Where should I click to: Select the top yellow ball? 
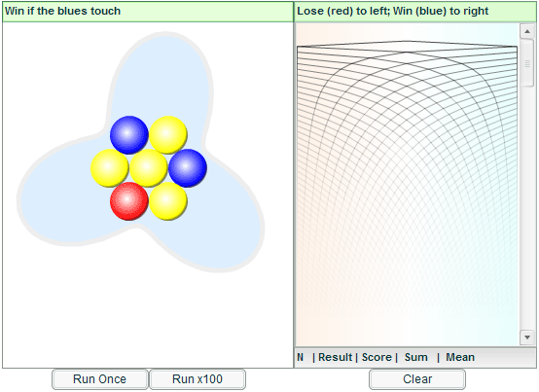point(168,134)
